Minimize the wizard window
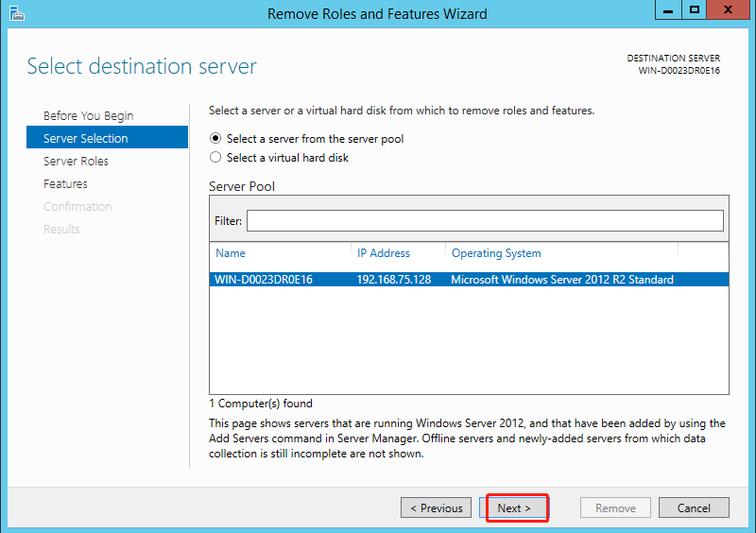This screenshot has width=756, height=533. point(667,11)
